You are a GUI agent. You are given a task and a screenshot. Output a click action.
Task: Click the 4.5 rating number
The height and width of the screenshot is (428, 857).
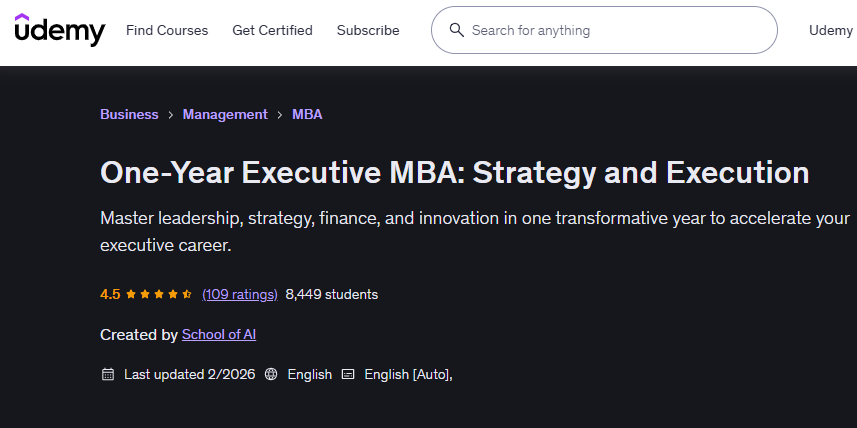[x=110, y=294]
